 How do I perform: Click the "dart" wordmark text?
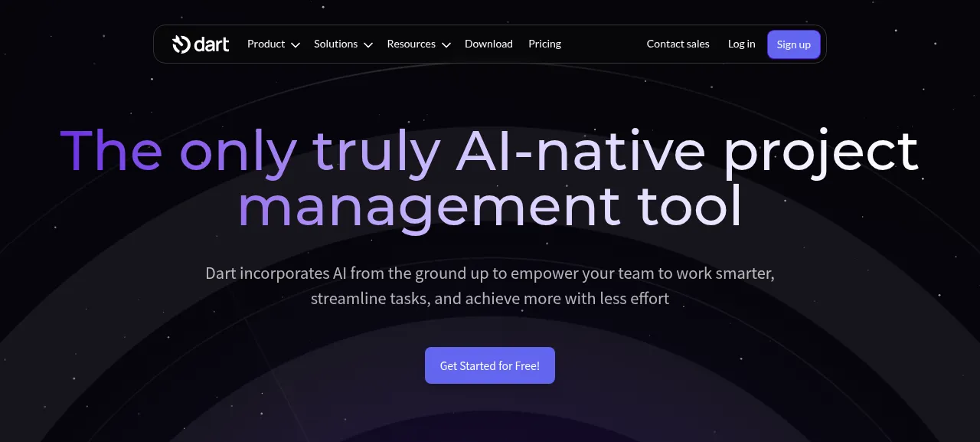tap(212, 44)
